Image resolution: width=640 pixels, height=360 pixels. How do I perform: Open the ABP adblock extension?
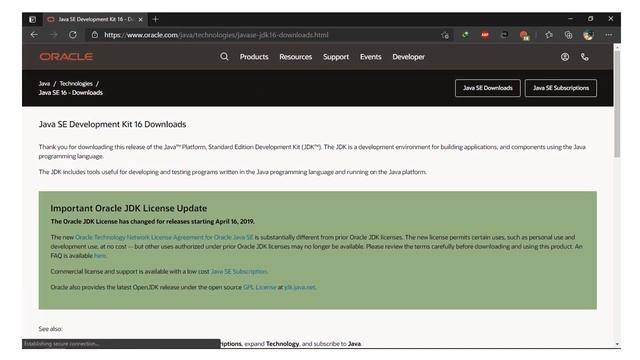(485, 35)
